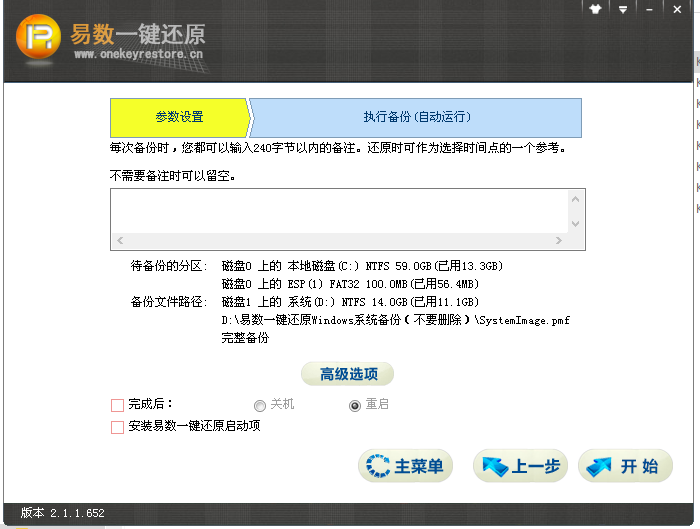Screen dimensions: 700x529
Task: Click the text 磁盘0 上的 本地磁盘(C:) NTFS 59.0GB
Action: pos(326,266)
